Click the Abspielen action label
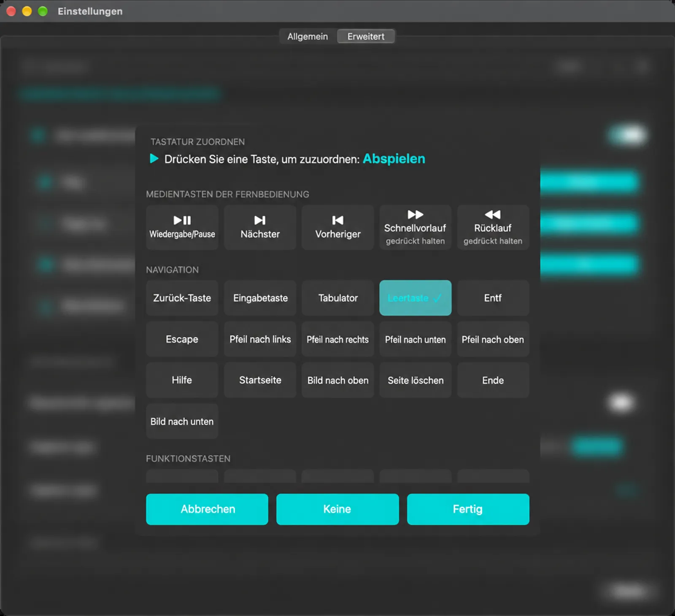 (394, 159)
